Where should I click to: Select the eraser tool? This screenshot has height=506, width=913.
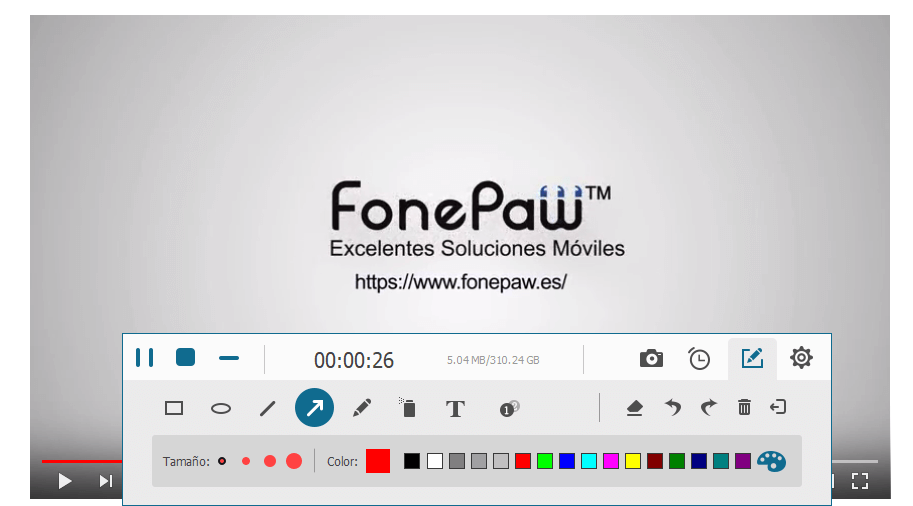click(634, 408)
